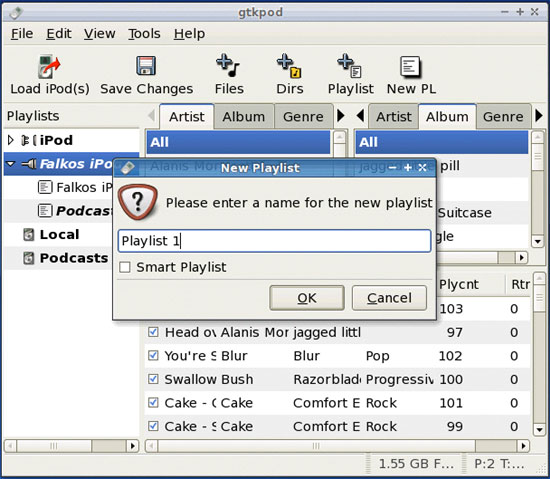Click the Save Changes floppy disk icon
The image size is (550, 479).
point(146,66)
